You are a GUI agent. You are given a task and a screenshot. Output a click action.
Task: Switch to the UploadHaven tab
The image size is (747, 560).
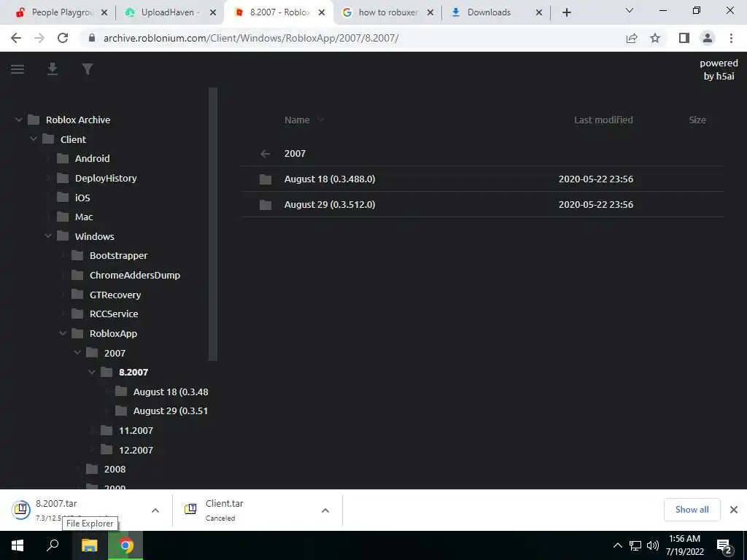coord(169,12)
